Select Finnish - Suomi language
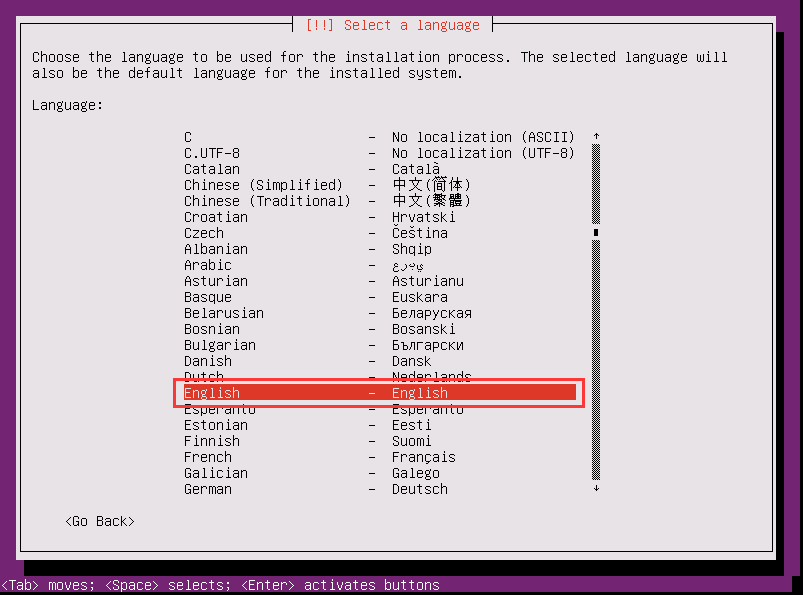This screenshot has width=803, height=595. coord(379,441)
